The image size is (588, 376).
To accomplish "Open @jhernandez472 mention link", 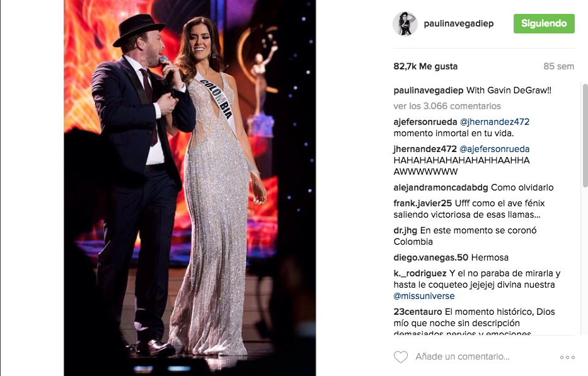I will point(495,122).
